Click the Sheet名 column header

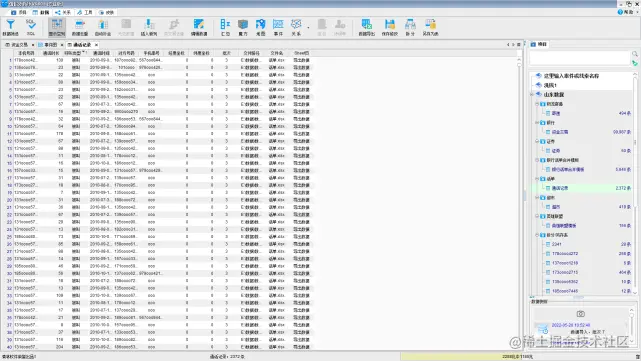click(301, 53)
